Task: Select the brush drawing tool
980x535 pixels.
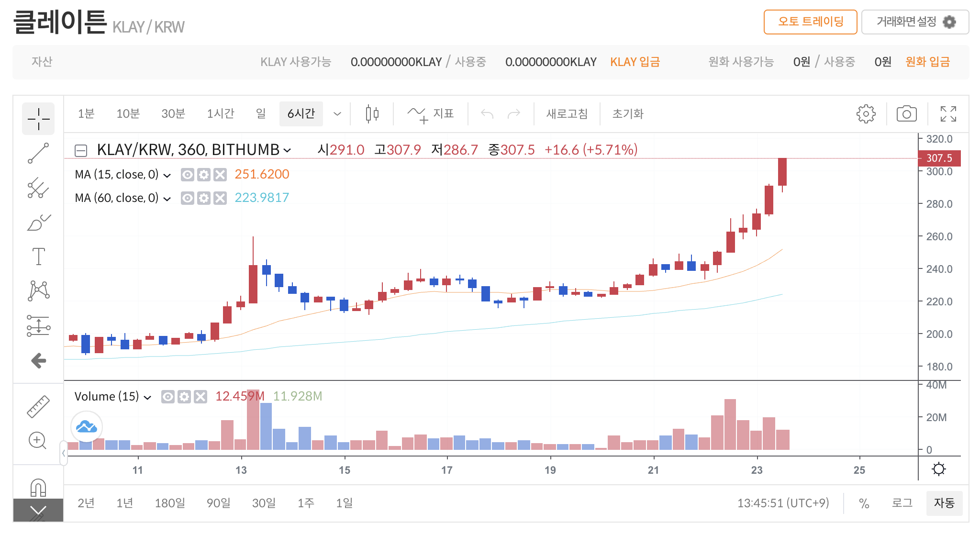Action: point(38,223)
